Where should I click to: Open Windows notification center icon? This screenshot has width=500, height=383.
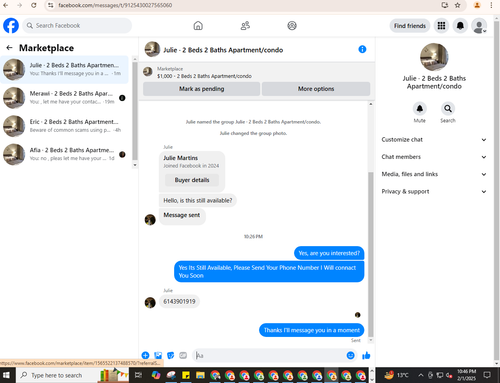pyautogui.click(x=487, y=375)
